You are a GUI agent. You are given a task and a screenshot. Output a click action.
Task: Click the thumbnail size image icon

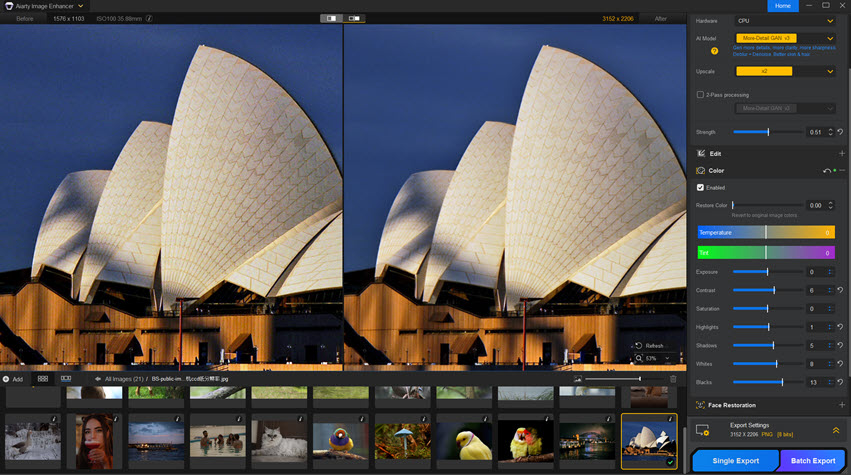(577, 379)
